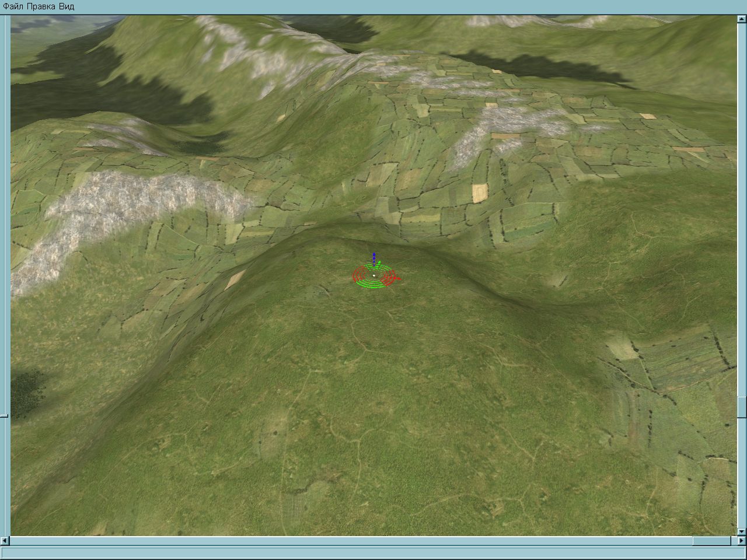Click the blue vertical axis gizmo handle
This screenshot has height=560, width=747.
tap(374, 260)
